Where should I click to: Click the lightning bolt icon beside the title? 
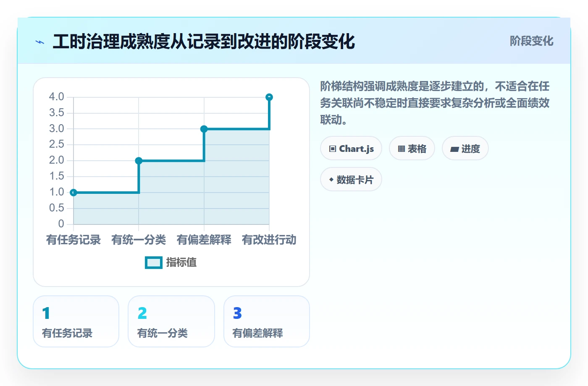tap(40, 42)
